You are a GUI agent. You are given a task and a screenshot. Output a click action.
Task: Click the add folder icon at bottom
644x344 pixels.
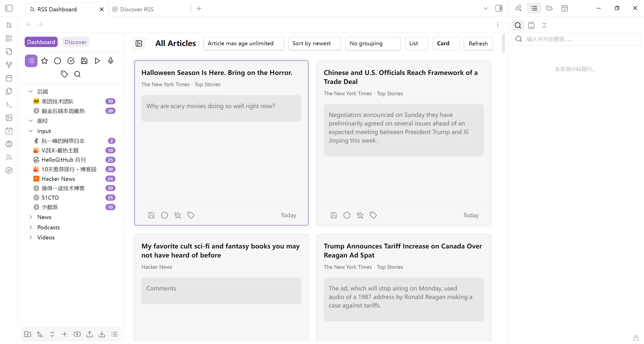(27, 334)
